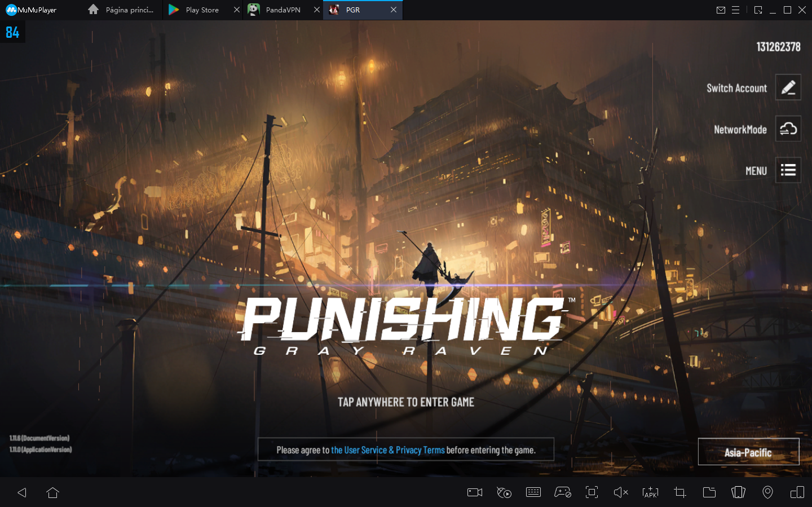Check messages with the mail icon
This screenshot has width=812, height=507.
(x=721, y=10)
